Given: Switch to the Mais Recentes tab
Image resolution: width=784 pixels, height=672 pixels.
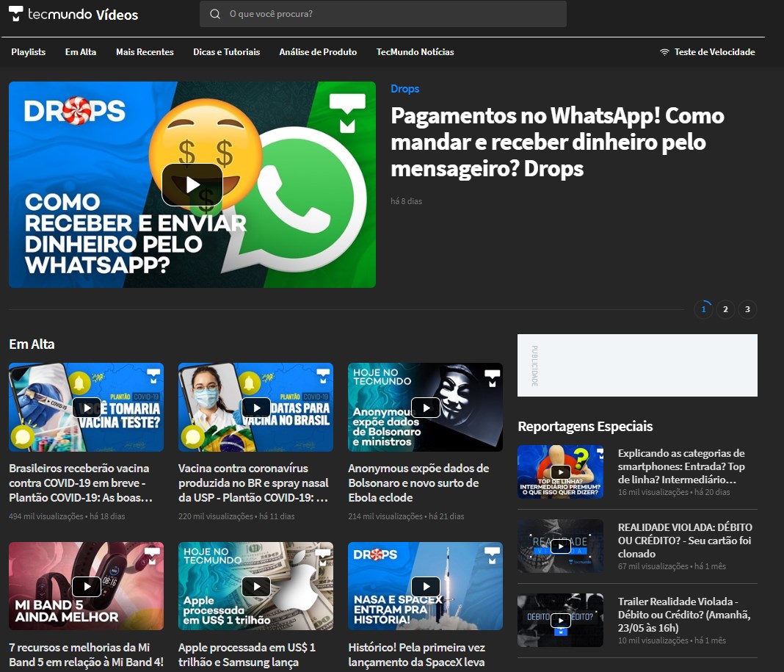Looking at the screenshot, I should (x=145, y=52).
